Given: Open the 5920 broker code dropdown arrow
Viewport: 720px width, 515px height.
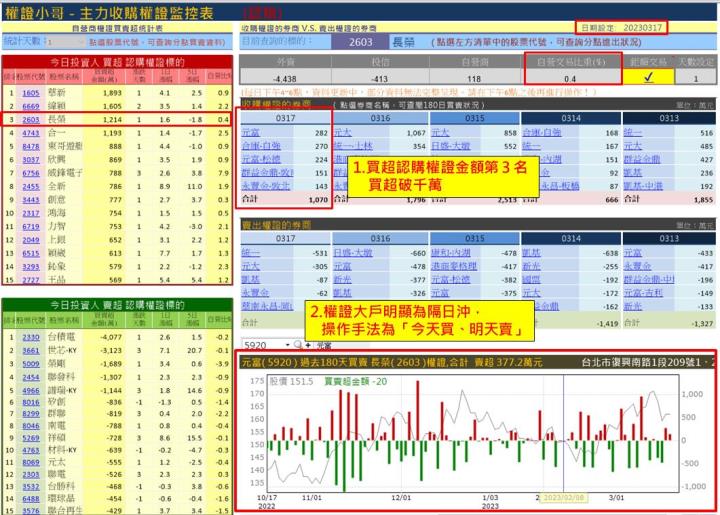Looking at the screenshot, I should tap(287, 345).
